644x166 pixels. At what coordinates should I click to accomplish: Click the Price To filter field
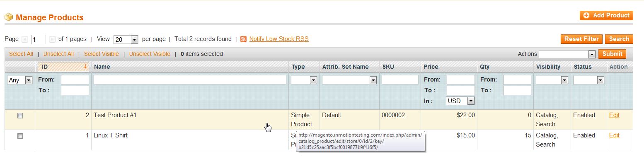point(461,90)
